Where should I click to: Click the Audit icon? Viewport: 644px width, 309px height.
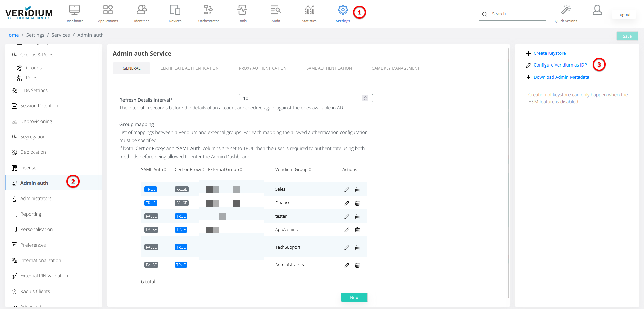tap(275, 13)
